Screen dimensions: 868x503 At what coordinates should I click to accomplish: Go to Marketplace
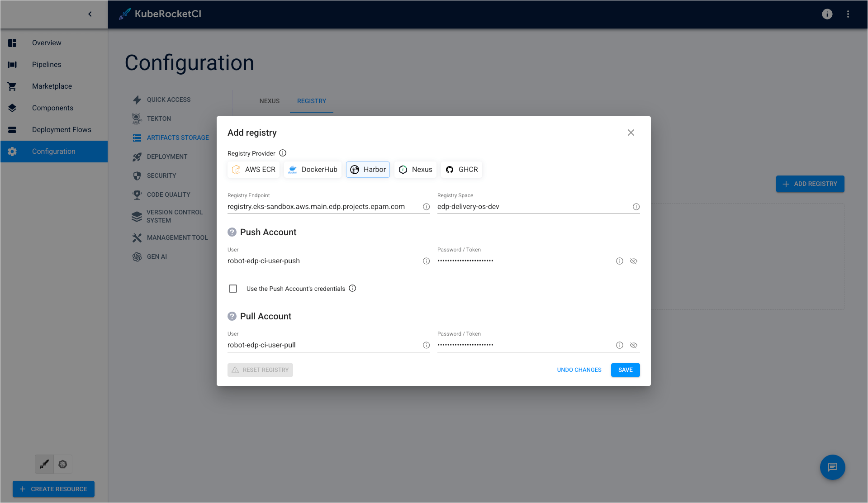(54, 86)
